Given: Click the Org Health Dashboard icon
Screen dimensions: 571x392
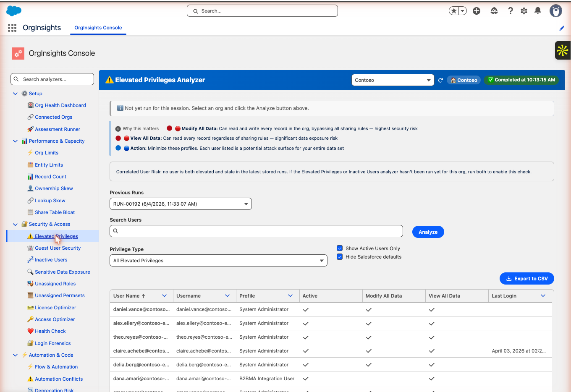Looking at the screenshot, I should (x=30, y=105).
